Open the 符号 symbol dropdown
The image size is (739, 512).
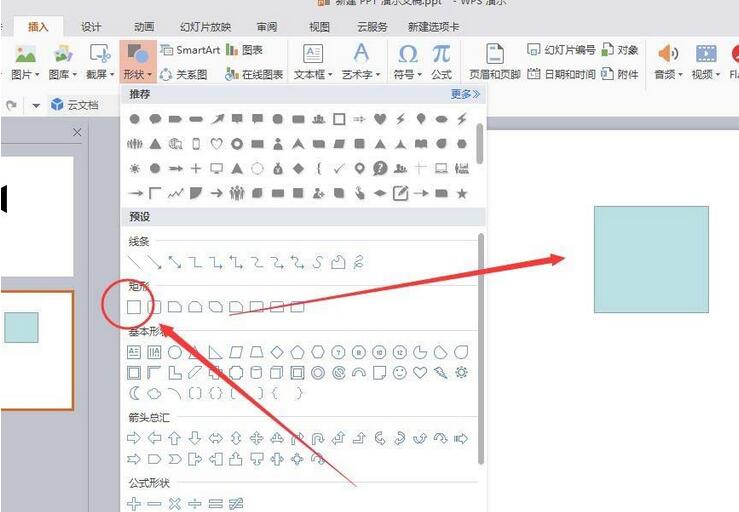point(408,62)
